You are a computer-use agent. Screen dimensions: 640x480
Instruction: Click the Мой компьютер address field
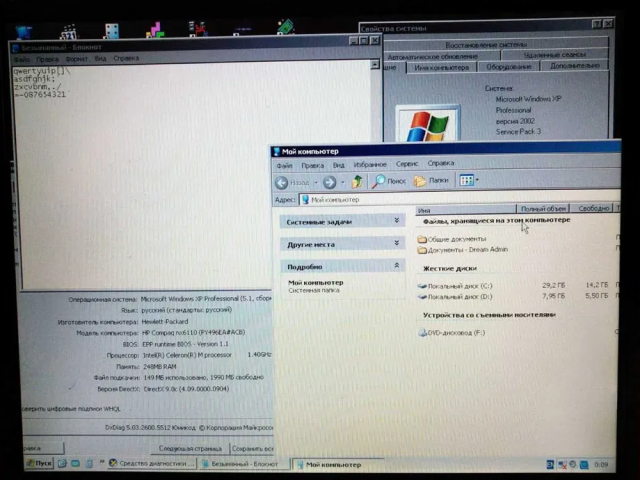click(459, 199)
